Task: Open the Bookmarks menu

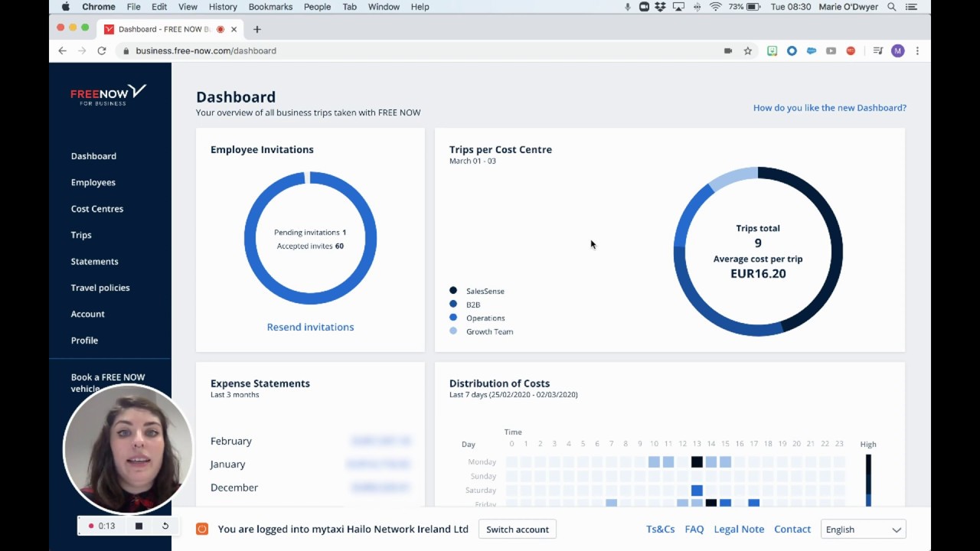Action: (270, 7)
